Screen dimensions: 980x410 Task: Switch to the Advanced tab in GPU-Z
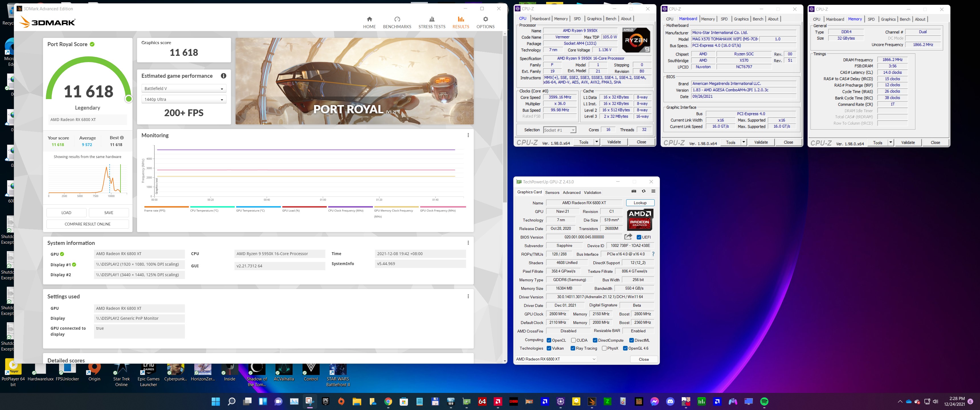coord(571,192)
